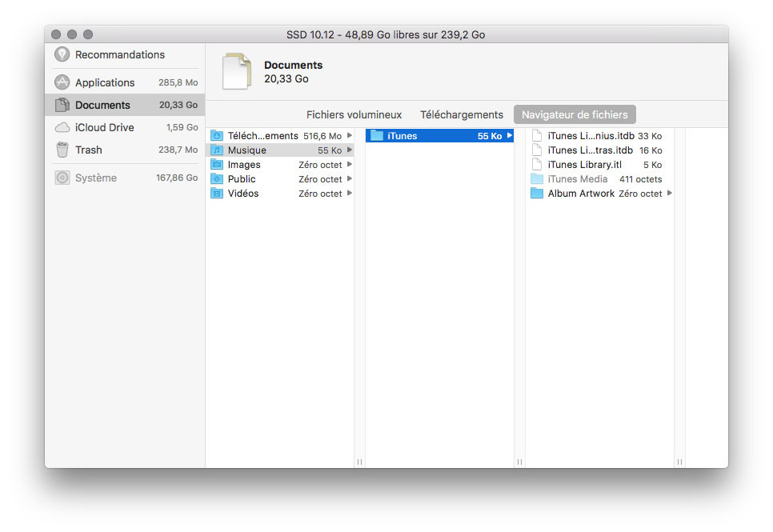The width and height of the screenshot is (773, 532).
Task: Click the large Documents header thumbnail
Action: click(236, 71)
